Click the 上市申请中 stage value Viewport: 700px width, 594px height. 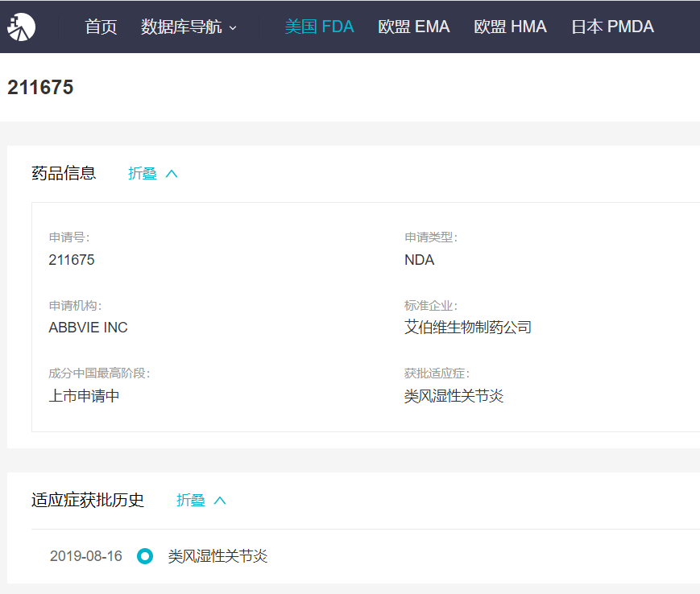[x=84, y=395]
